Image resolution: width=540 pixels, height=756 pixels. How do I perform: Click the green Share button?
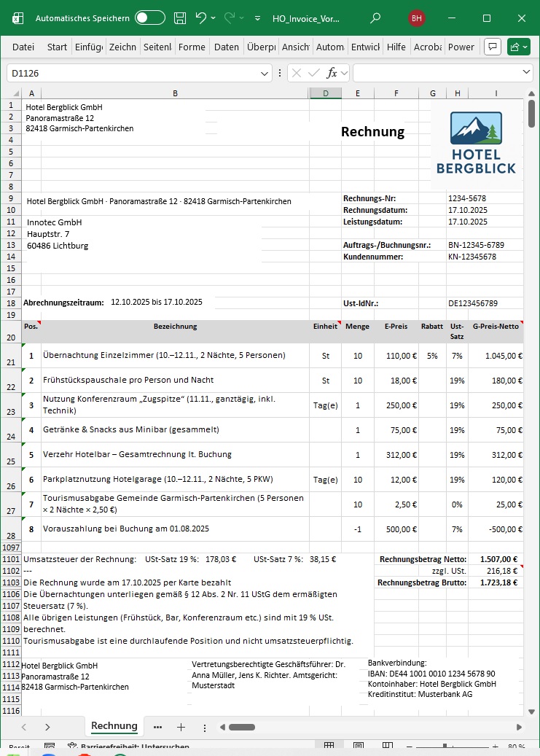[x=518, y=47]
